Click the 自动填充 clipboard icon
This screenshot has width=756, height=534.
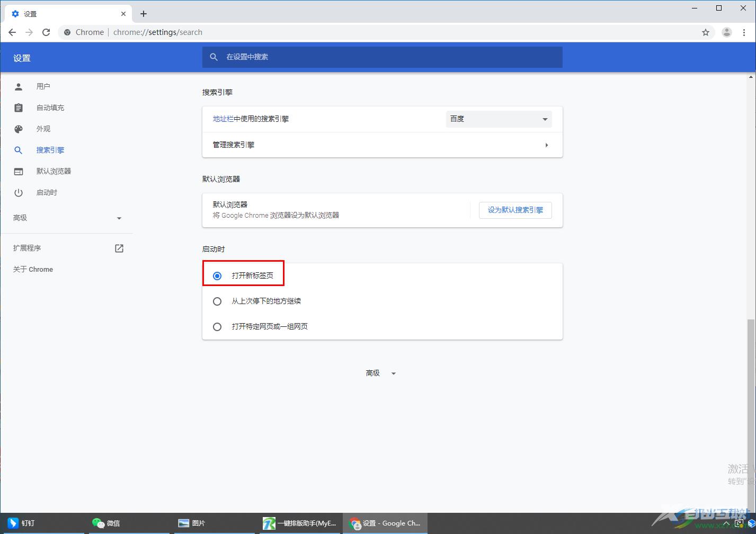coord(19,108)
